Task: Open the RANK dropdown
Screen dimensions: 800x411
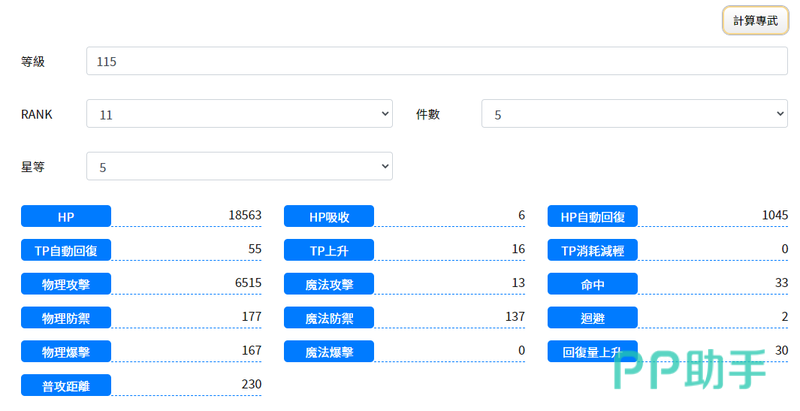Action: (x=239, y=114)
